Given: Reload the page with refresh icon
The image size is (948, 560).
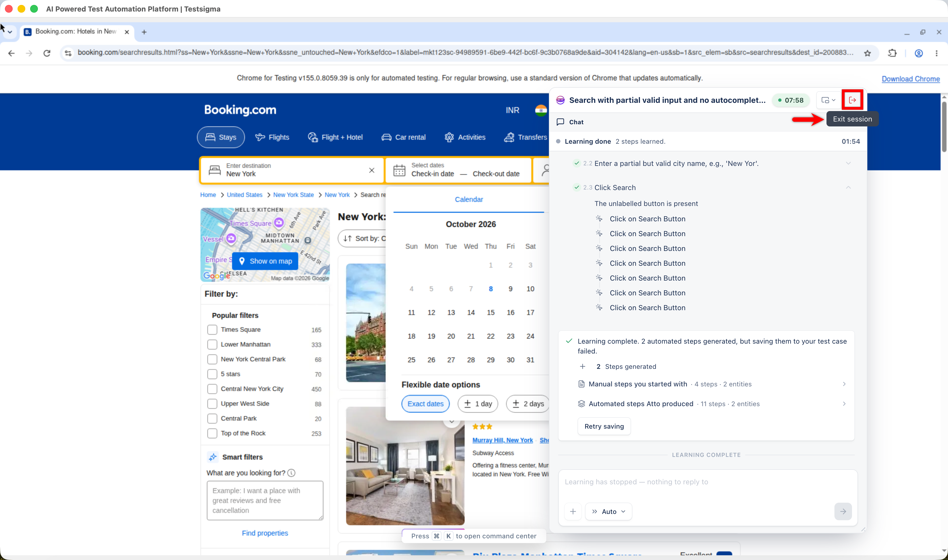Looking at the screenshot, I should pyautogui.click(x=47, y=53).
